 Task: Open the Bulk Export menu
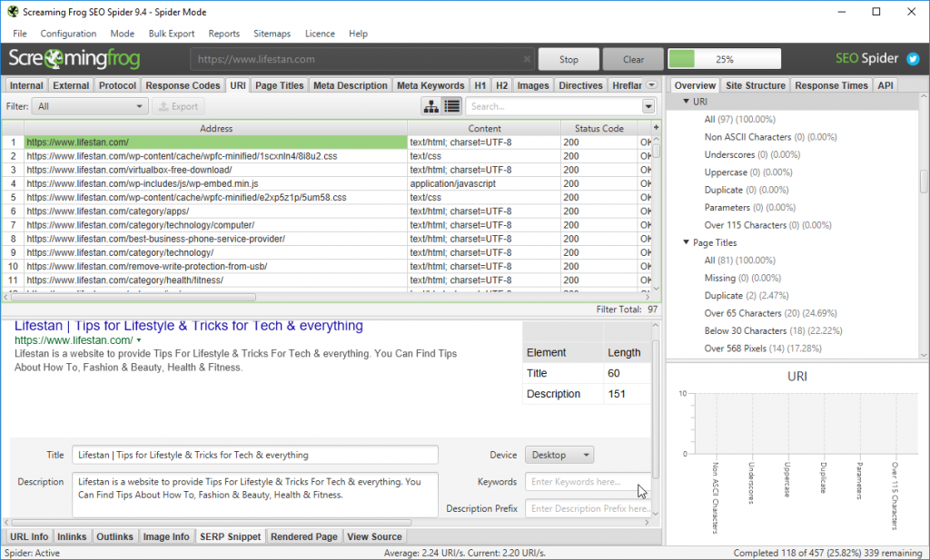point(172,34)
